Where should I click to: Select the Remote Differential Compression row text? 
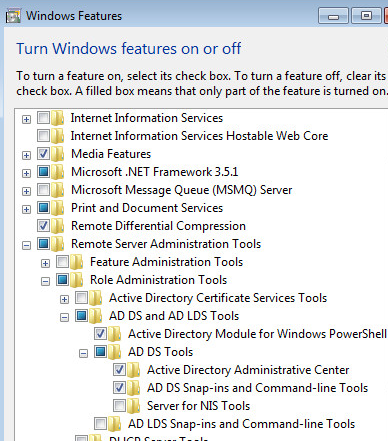[158, 226]
